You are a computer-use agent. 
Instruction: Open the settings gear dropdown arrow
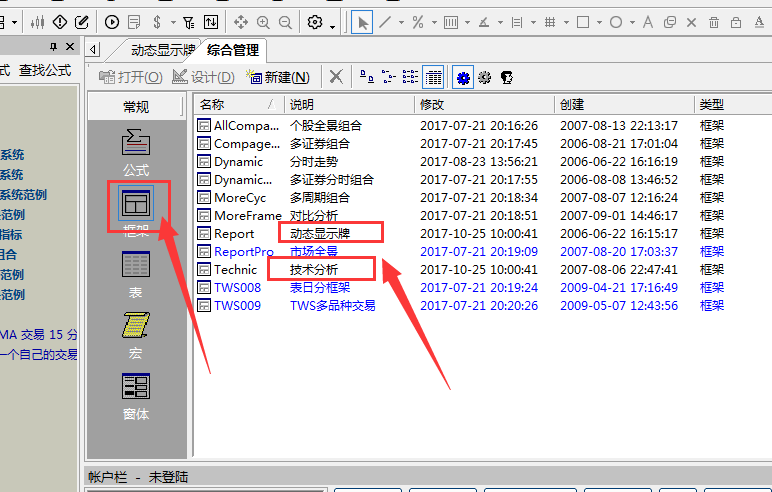click(333, 27)
